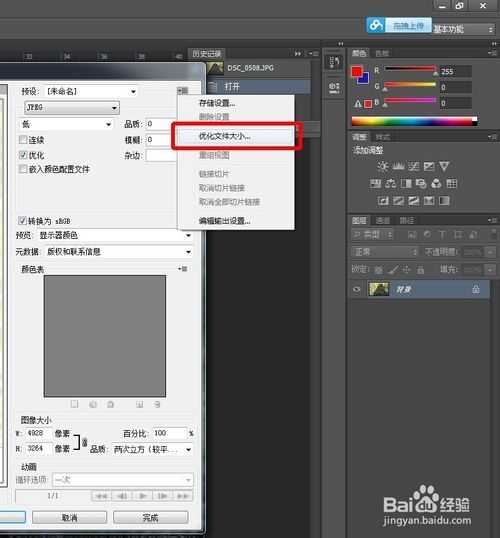Click the cloud upload icon in the top bar
Screen dimensions: 500x538
(376, 25)
